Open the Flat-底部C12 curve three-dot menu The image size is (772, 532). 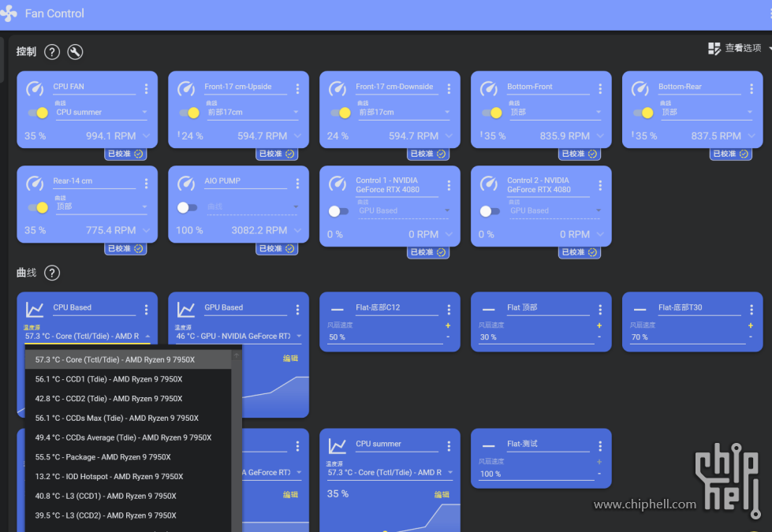pos(449,310)
